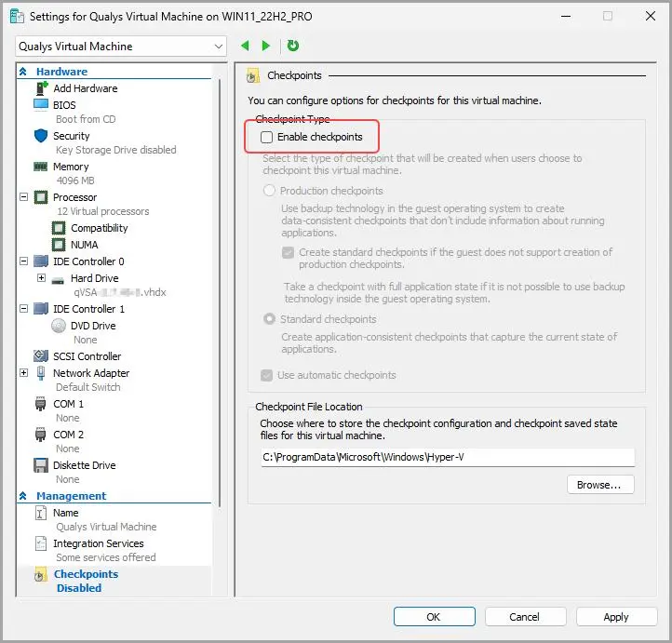Click the Memory chip icon
672x643 pixels.
41,167
